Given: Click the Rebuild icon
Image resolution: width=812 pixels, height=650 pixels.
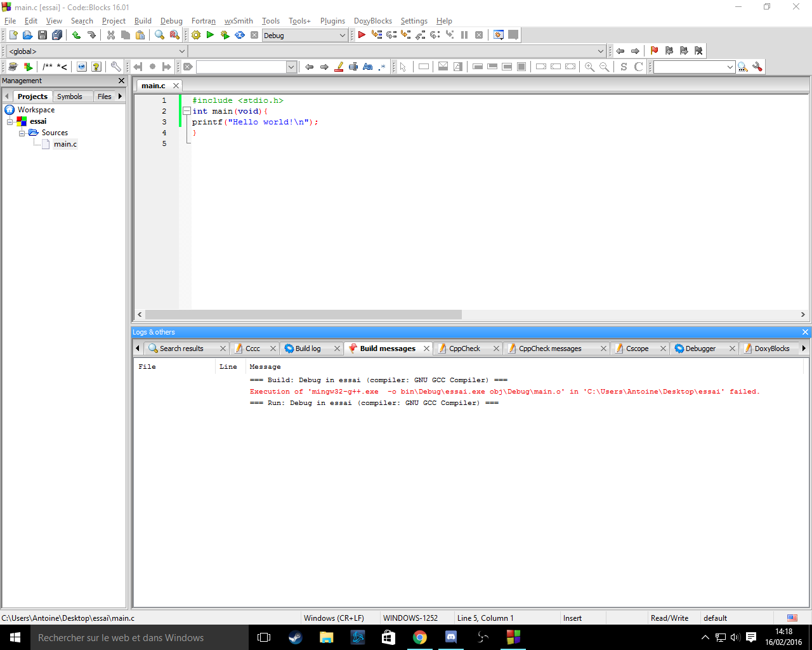Looking at the screenshot, I should click(240, 36).
